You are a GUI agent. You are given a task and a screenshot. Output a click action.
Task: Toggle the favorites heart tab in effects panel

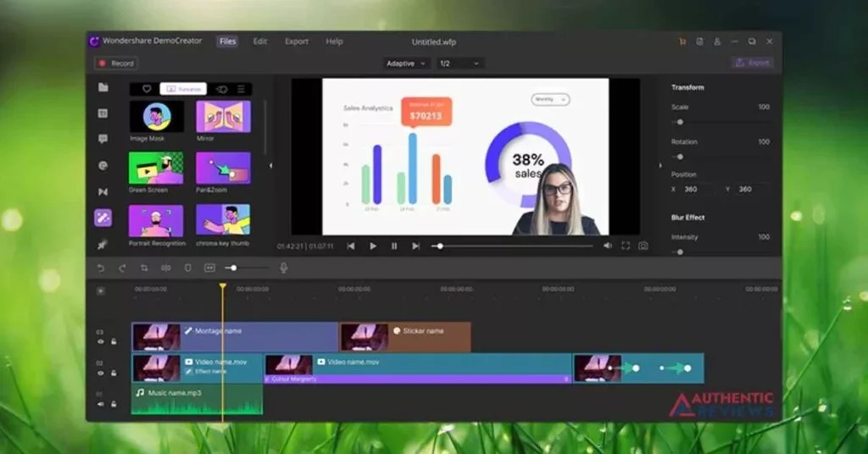click(146, 89)
